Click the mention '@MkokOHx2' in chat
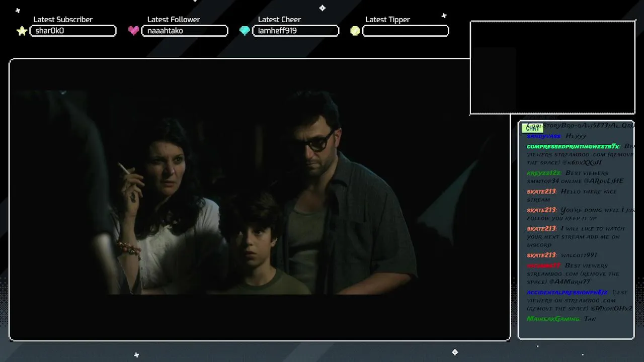 pos(612,309)
